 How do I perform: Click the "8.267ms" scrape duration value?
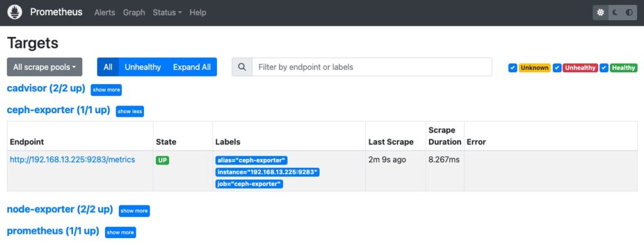444,160
